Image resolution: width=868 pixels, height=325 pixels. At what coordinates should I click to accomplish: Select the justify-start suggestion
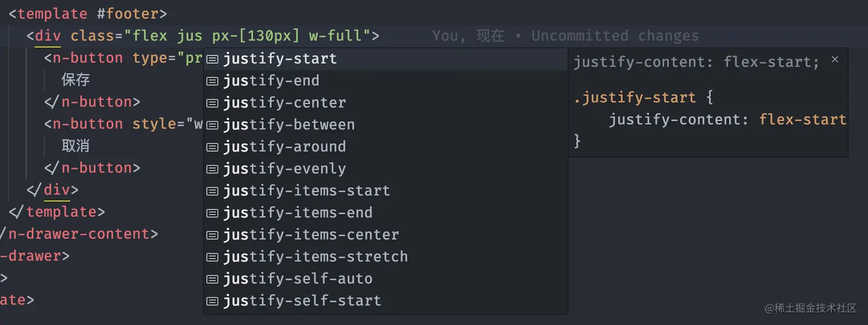click(385, 59)
